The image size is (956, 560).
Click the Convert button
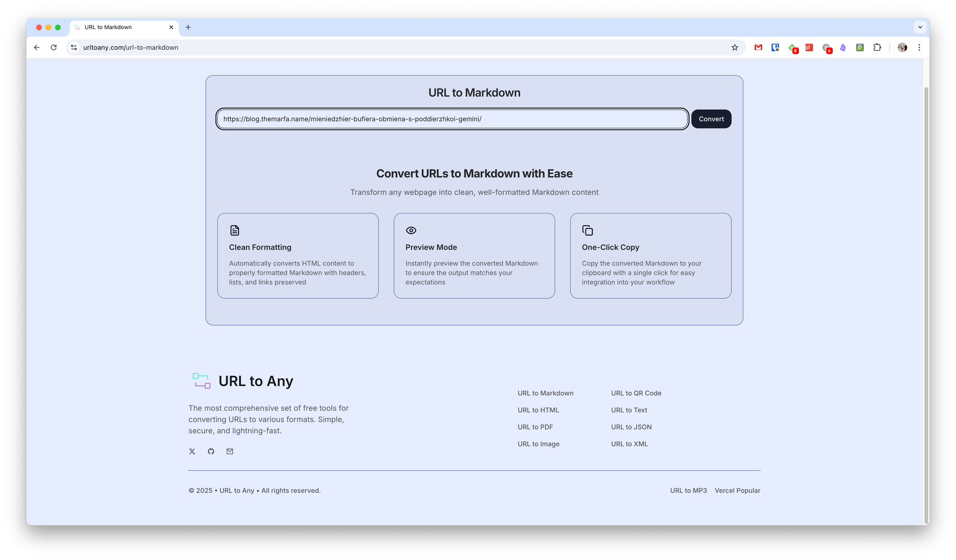pos(711,119)
